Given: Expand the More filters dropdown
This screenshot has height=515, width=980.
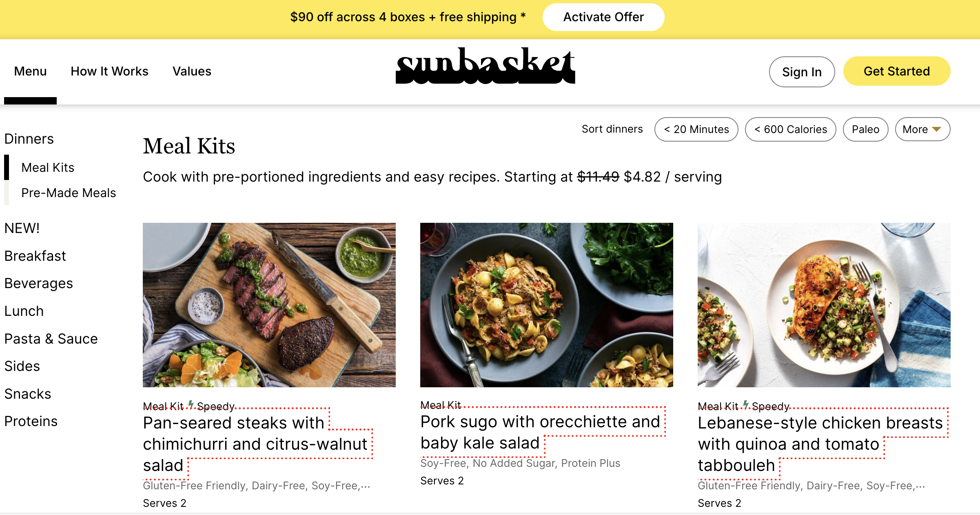Looking at the screenshot, I should [922, 129].
